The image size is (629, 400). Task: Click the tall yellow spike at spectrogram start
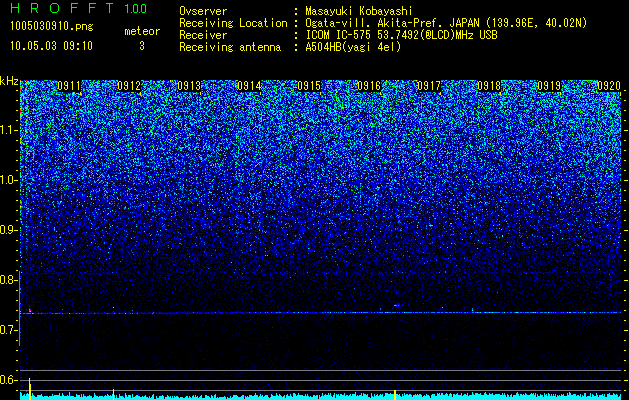coord(30,389)
